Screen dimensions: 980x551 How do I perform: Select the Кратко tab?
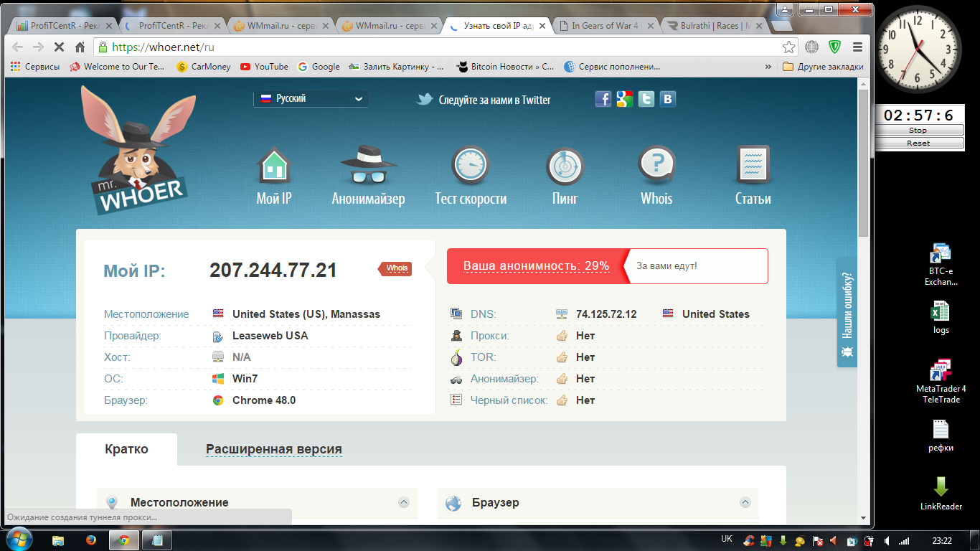[126, 449]
